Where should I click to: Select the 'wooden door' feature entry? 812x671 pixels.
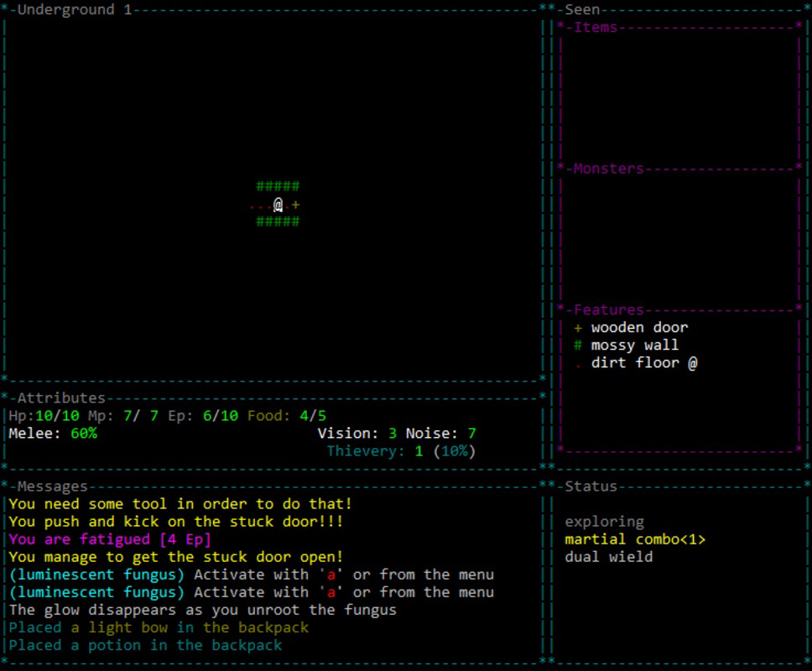(x=639, y=328)
